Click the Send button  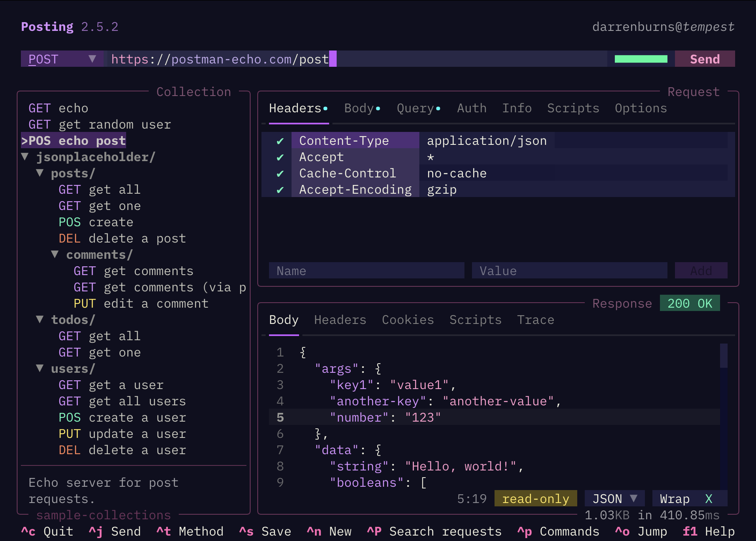coord(705,59)
